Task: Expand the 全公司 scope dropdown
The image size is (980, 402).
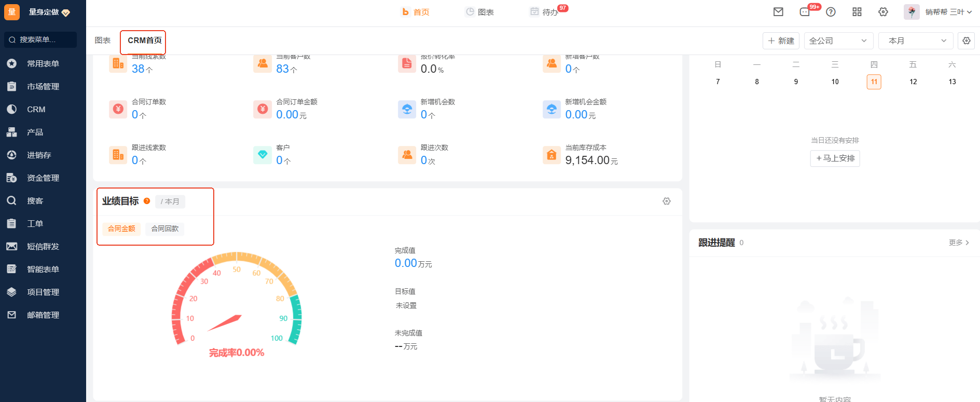Action: point(838,41)
